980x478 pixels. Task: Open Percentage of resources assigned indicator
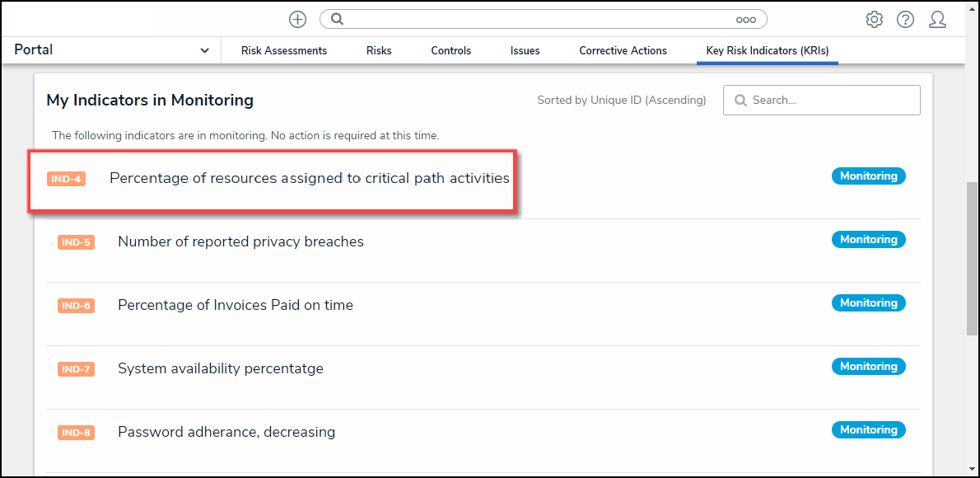(310, 178)
